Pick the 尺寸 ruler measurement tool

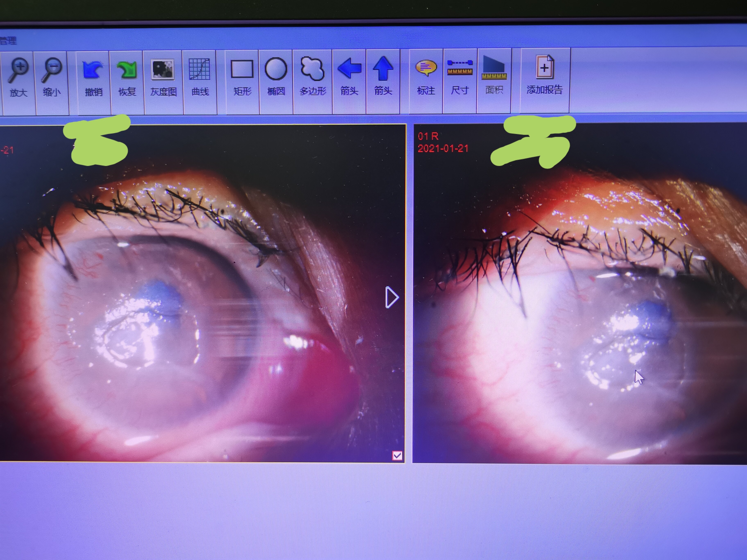pos(460,68)
